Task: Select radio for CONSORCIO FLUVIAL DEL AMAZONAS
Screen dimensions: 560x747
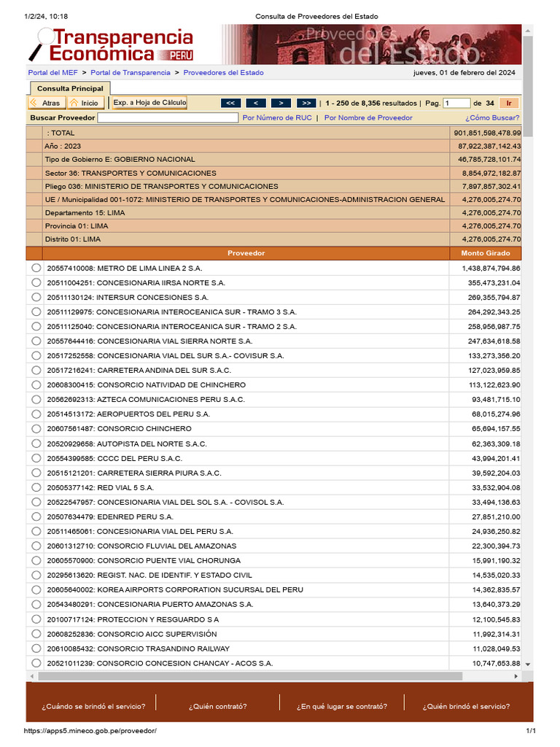Action: tap(36, 546)
